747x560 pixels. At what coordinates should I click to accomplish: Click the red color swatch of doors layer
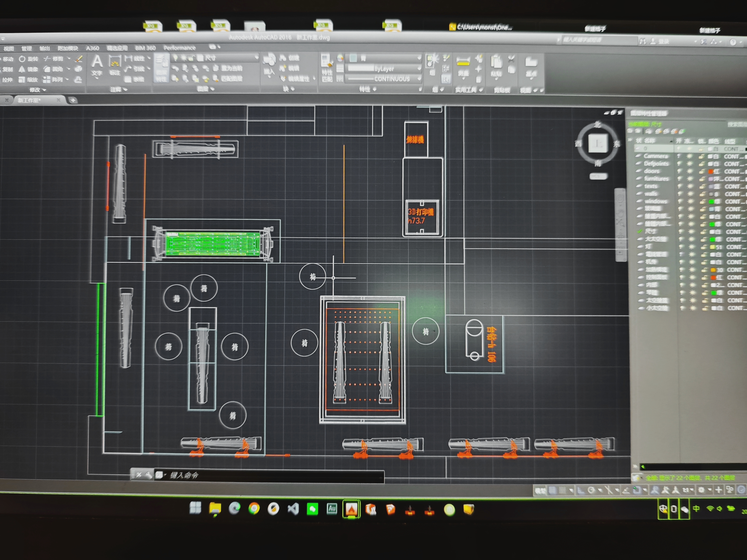coord(710,172)
